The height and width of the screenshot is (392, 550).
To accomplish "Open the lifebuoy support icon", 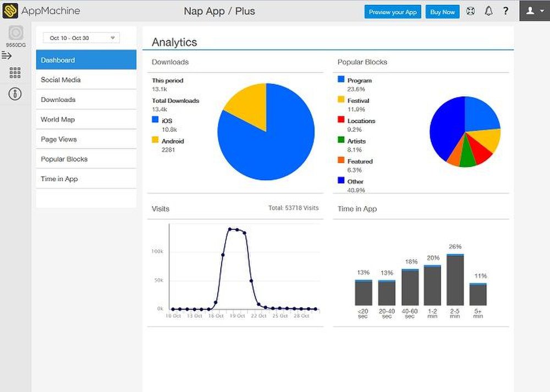I will [x=470, y=12].
